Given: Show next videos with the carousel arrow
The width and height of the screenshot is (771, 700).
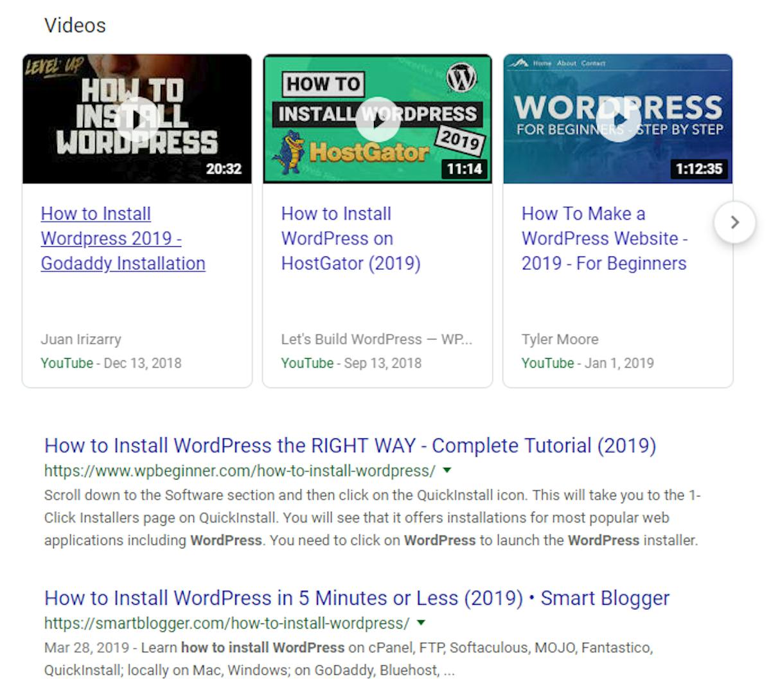Looking at the screenshot, I should click(734, 222).
